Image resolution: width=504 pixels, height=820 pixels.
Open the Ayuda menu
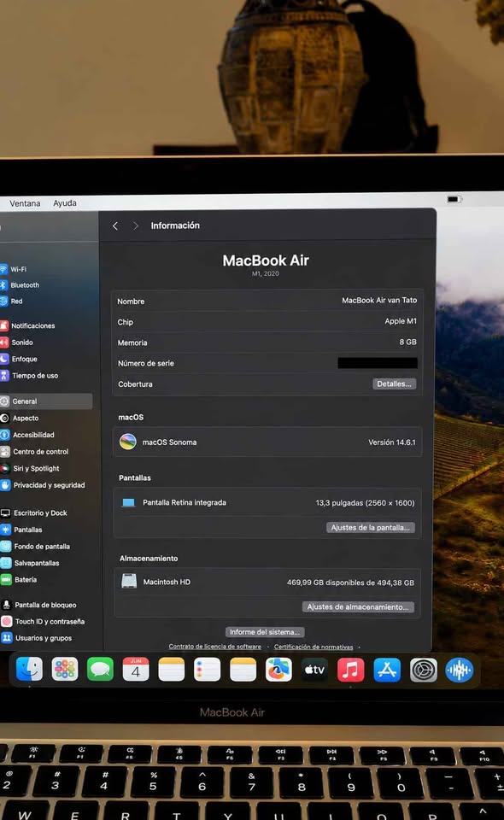(65, 203)
